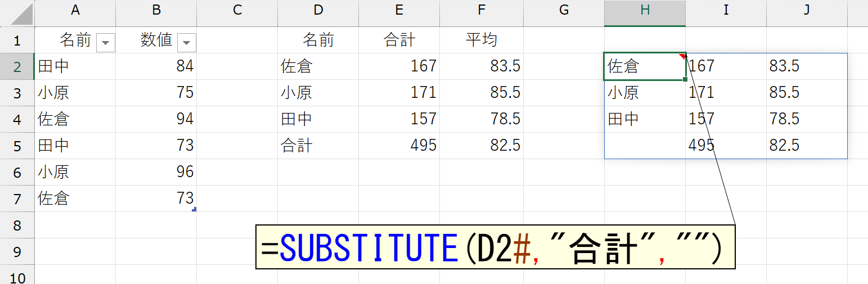This screenshot has width=868, height=284.
Task: Click cell D4 containing 田中
Action: [x=318, y=119]
